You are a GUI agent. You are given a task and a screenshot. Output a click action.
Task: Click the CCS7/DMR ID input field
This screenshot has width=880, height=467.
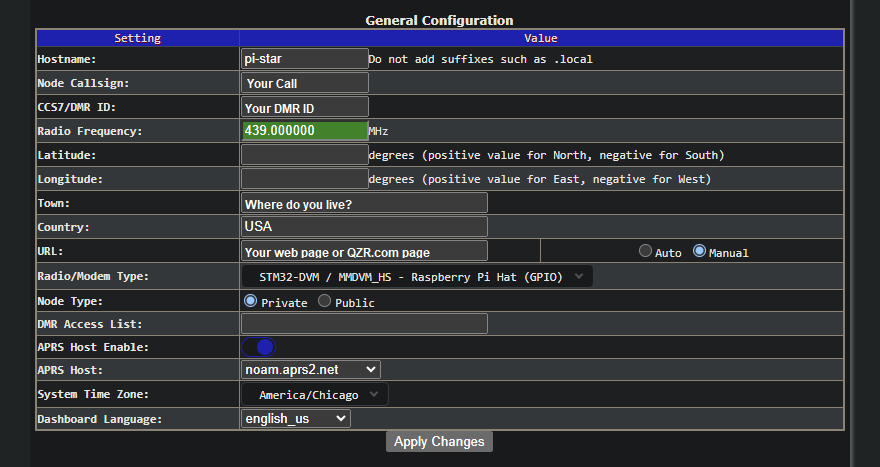pos(305,107)
